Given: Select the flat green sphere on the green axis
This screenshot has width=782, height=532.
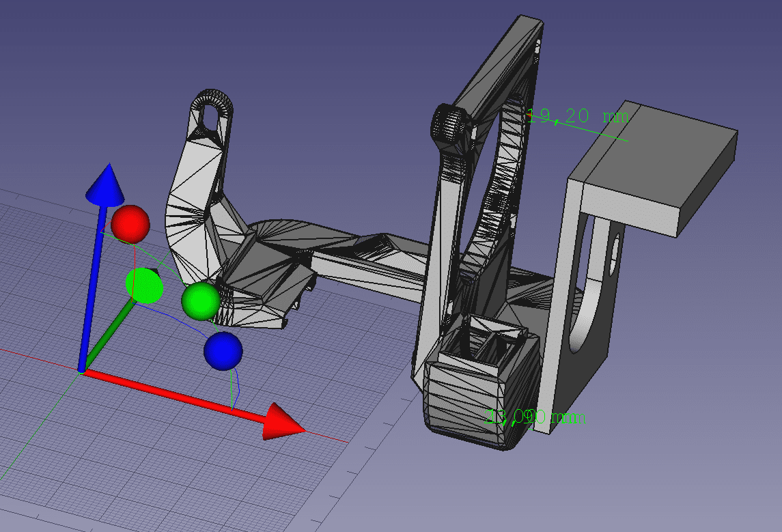Looking at the screenshot, I should coord(144,285).
